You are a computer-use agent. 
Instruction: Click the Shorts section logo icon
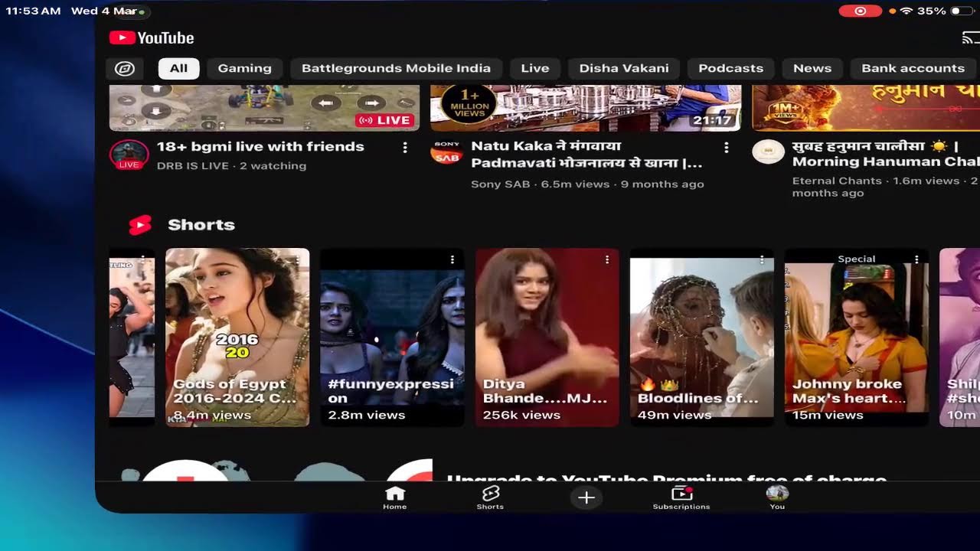[x=139, y=225]
